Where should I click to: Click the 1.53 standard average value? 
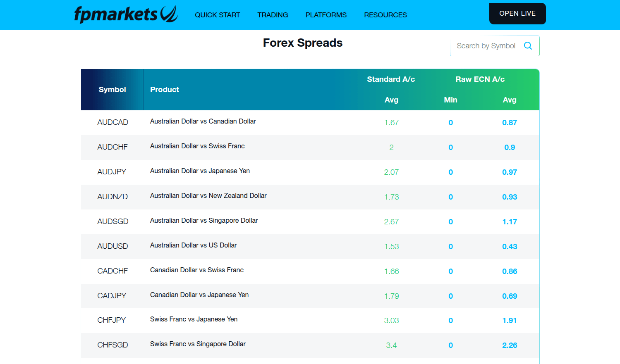pos(391,247)
